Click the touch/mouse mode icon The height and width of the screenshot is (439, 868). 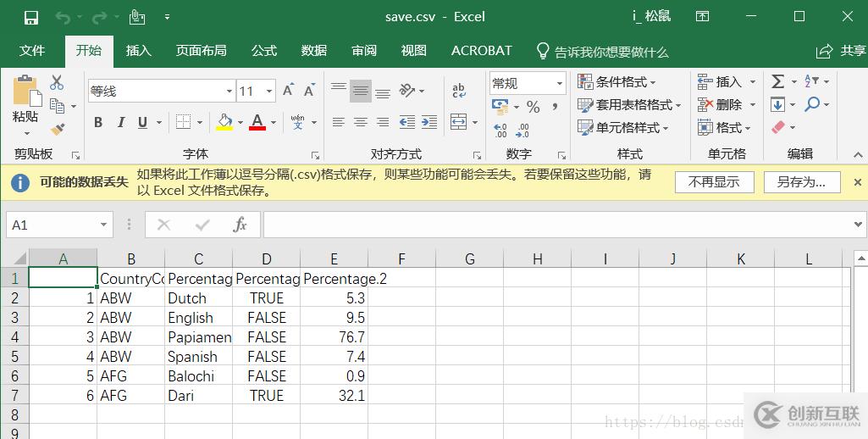coord(136,18)
